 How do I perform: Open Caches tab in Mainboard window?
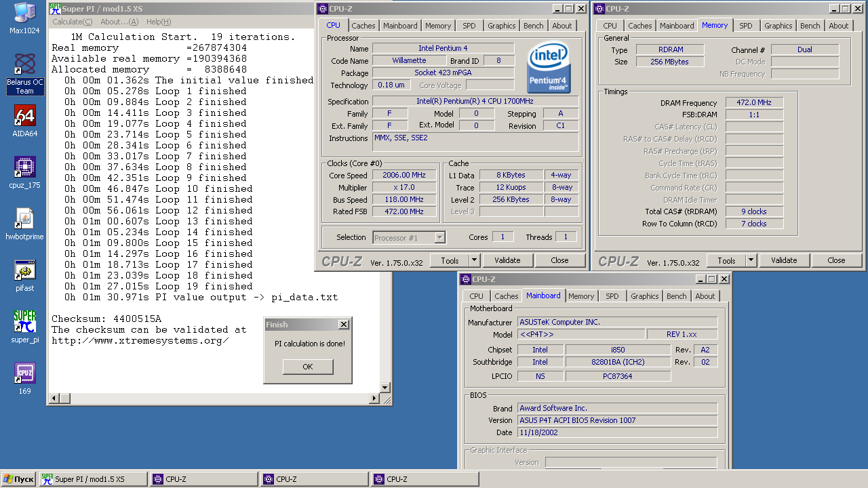(507, 296)
